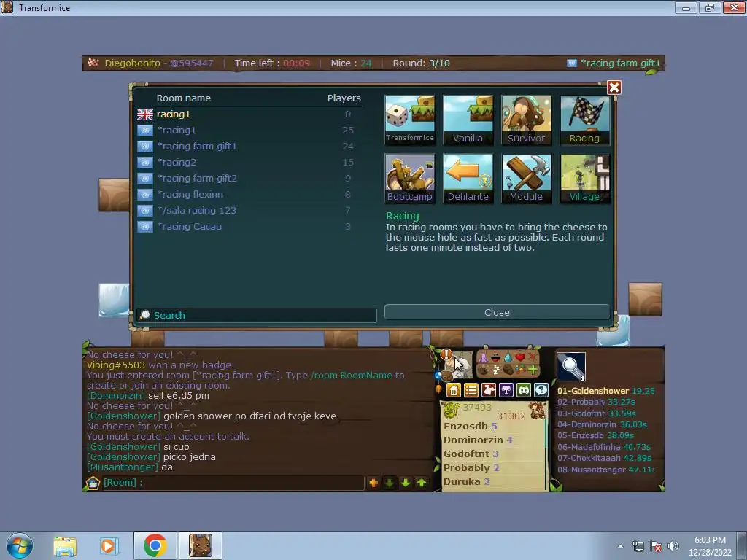The width and height of the screenshot is (747, 560).
Task: Click Dominorzin name in chat
Action: (116, 396)
